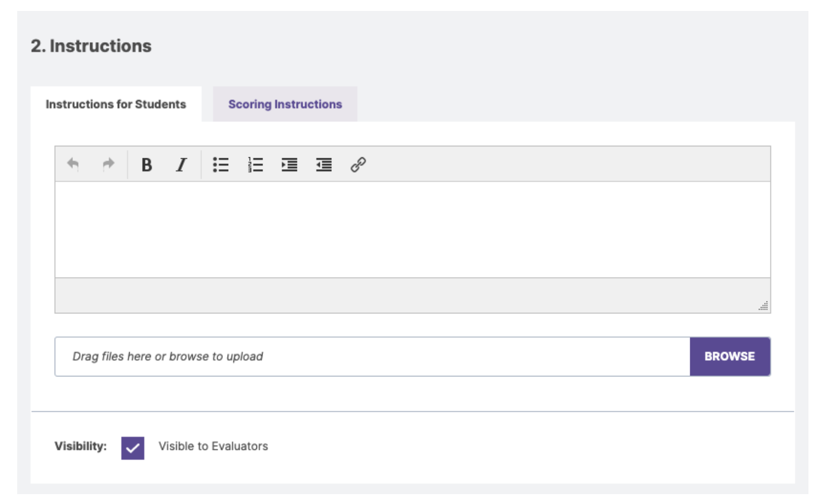
Task: Toggle italic formatting
Action: point(181,165)
